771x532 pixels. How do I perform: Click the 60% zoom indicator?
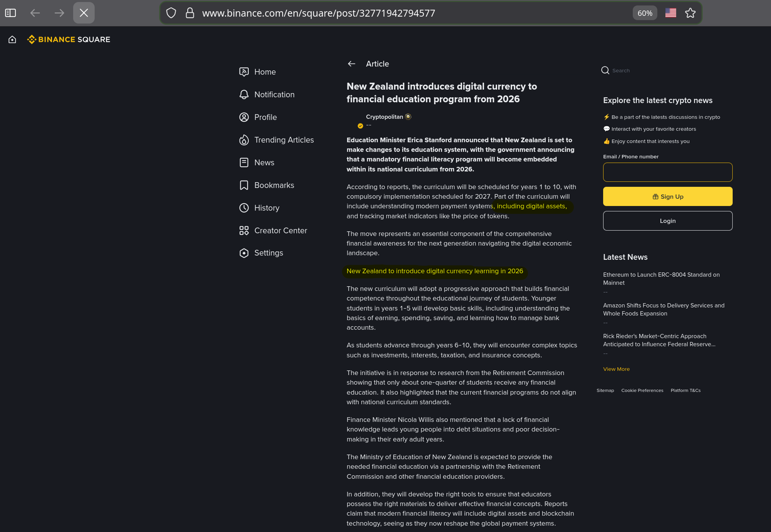(x=645, y=13)
